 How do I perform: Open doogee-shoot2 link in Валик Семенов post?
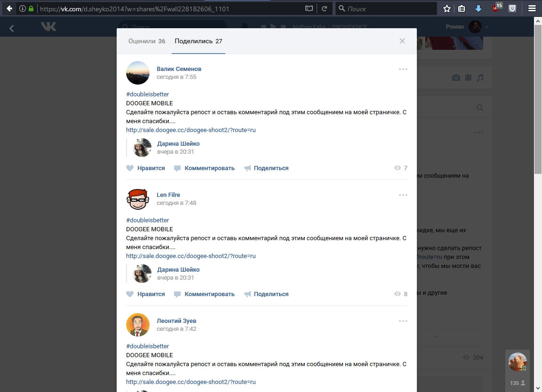(x=191, y=130)
